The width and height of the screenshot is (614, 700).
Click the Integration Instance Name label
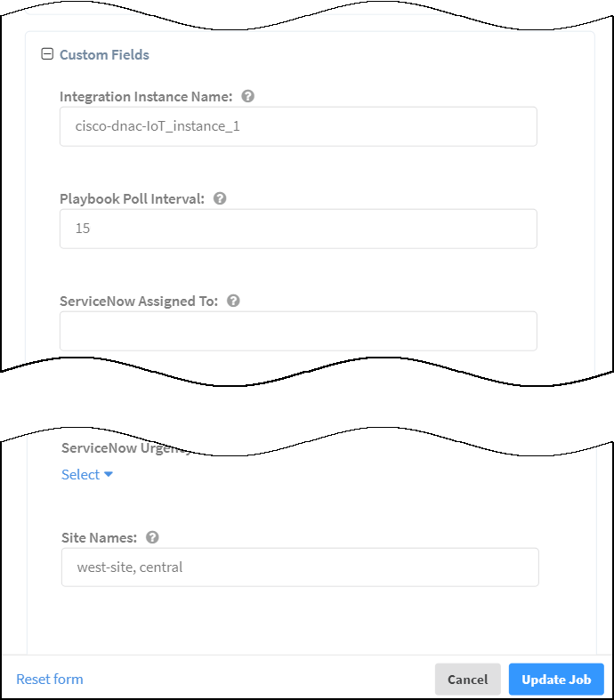coord(146,96)
